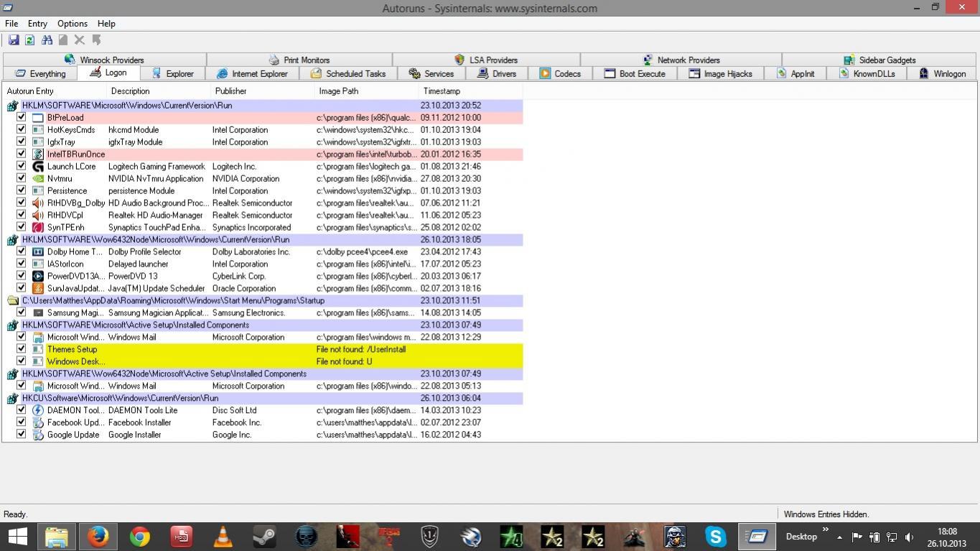Switch to the Everything tab
Viewport: 980px width, 551px height.
tap(40, 73)
